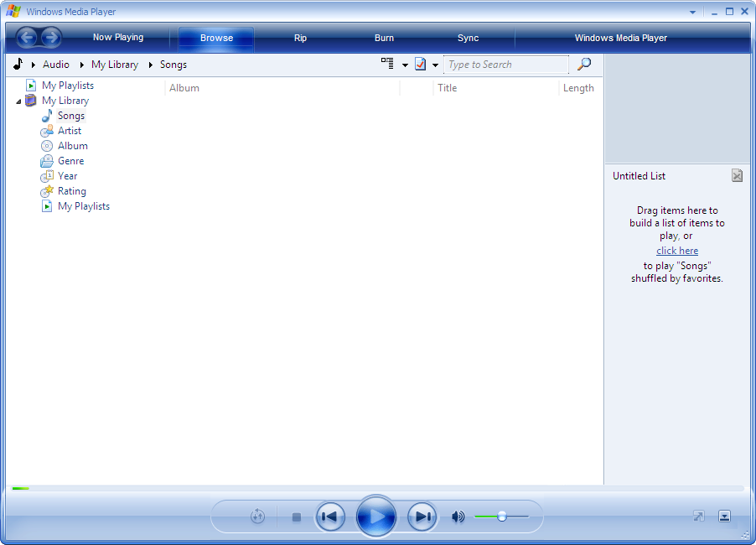Stop playback with square button

point(297,517)
